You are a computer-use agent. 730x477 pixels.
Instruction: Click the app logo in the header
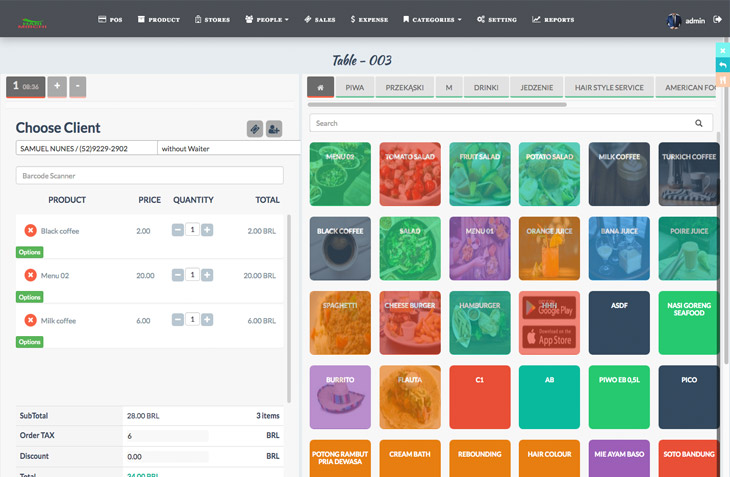pos(32,22)
